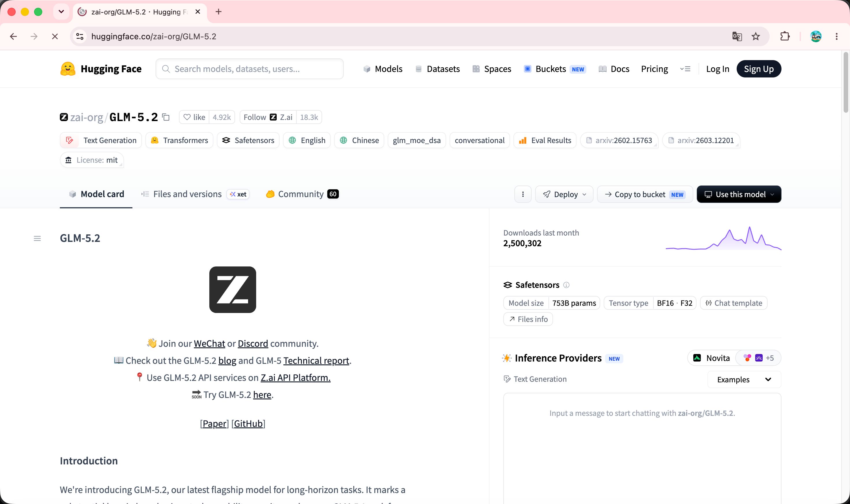Expand the License: mit tag
The width and height of the screenshot is (850, 504).
point(92,160)
